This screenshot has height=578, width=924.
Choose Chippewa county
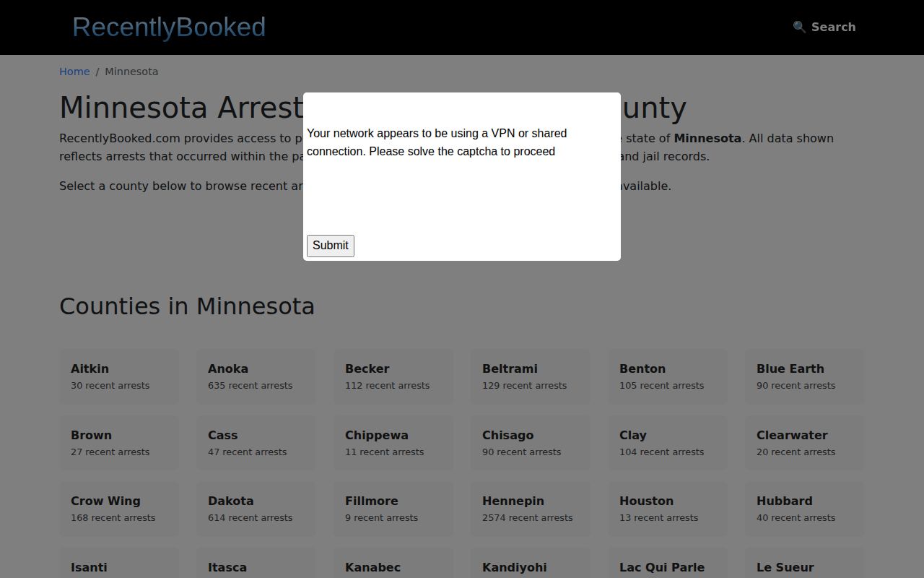[393, 442]
